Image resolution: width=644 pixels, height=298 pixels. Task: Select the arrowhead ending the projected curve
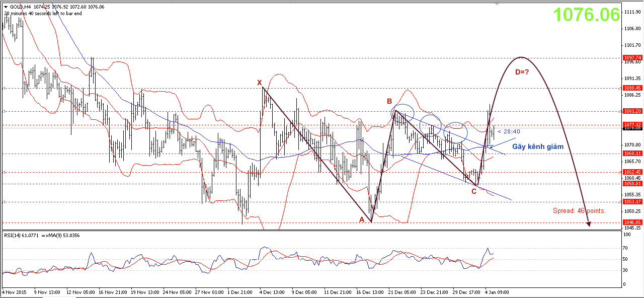point(588,225)
